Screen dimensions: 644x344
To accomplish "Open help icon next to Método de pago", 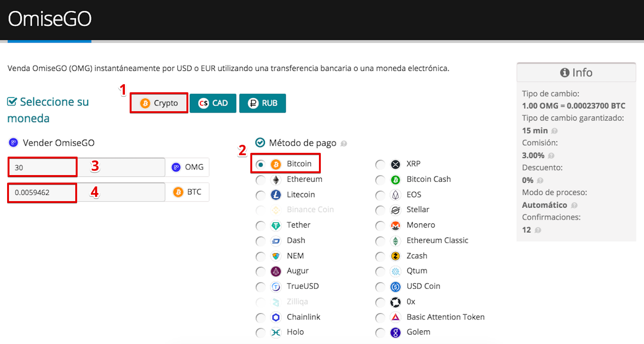I will [344, 143].
